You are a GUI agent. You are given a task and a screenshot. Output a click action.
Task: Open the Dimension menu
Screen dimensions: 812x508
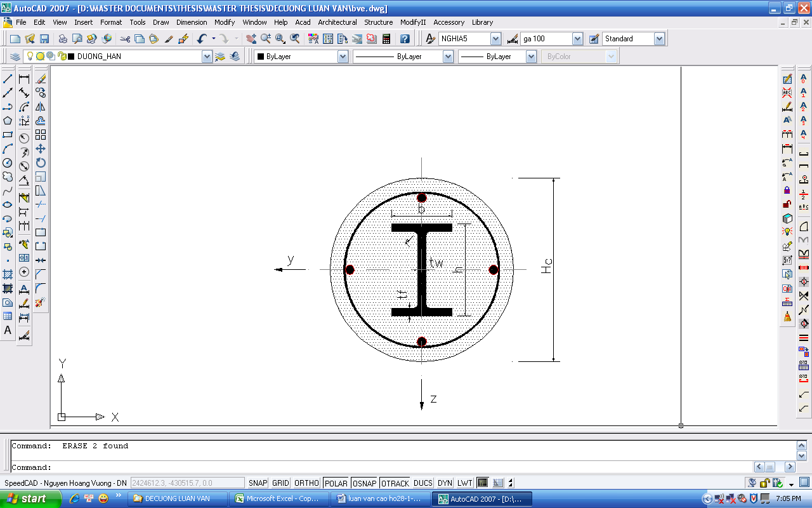(192, 22)
